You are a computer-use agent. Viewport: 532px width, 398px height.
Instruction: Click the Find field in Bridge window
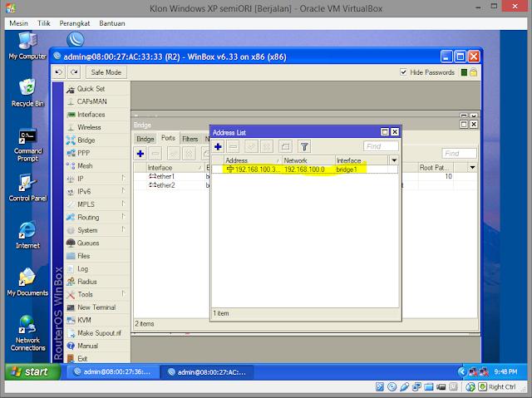(459, 154)
